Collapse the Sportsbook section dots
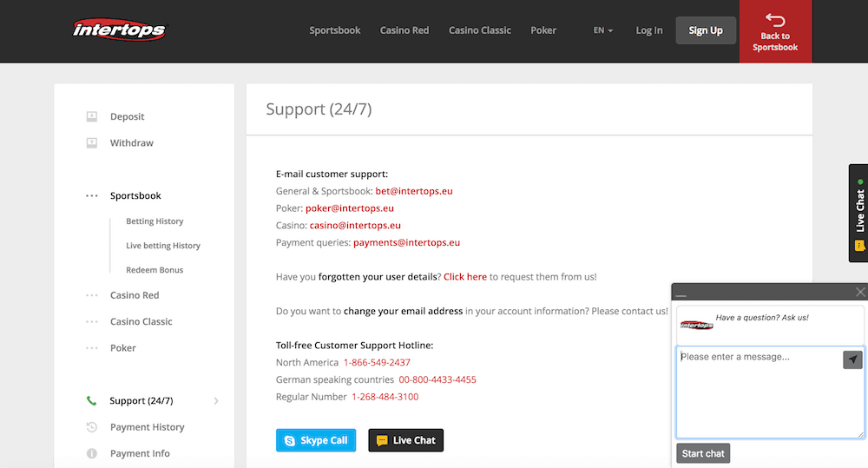 point(92,195)
